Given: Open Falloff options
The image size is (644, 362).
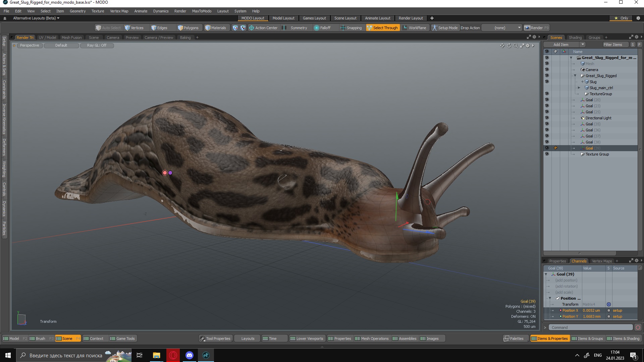Looking at the screenshot, I should click(322, 28).
